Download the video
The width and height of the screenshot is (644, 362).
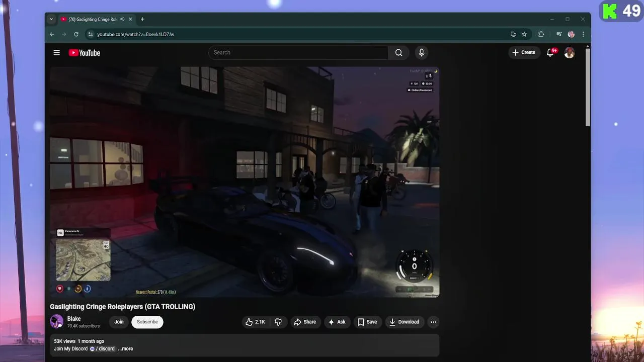click(x=404, y=322)
